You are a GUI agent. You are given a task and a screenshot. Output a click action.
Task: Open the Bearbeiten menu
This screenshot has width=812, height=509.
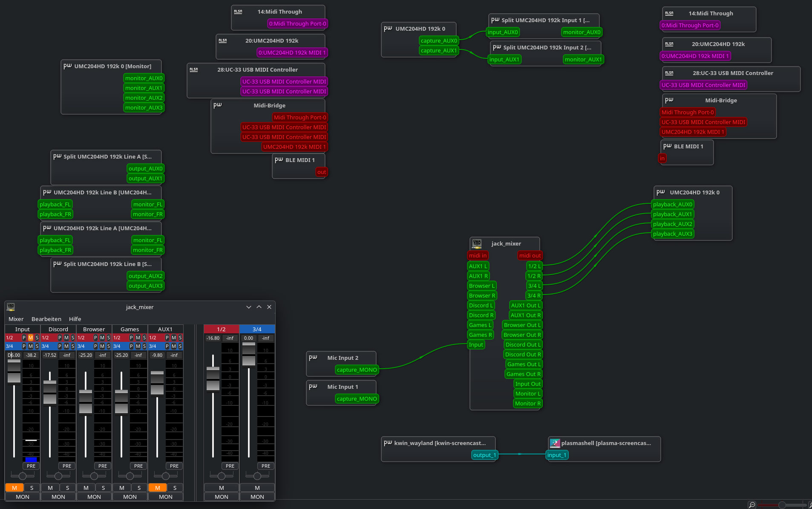(x=46, y=319)
